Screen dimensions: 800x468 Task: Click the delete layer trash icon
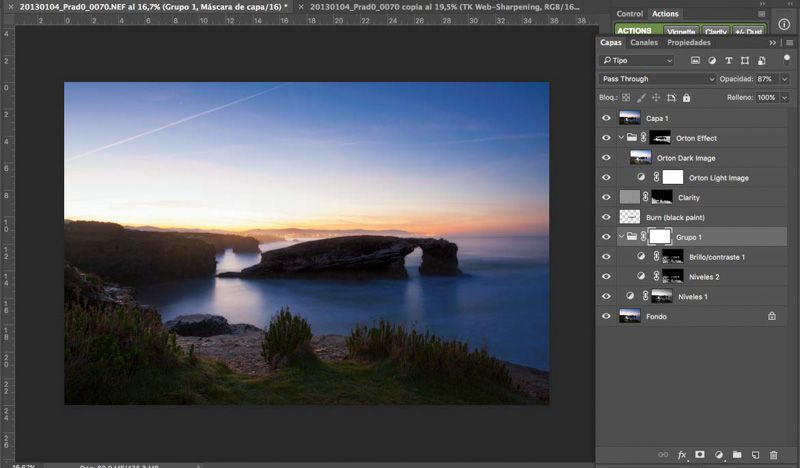pos(773,455)
